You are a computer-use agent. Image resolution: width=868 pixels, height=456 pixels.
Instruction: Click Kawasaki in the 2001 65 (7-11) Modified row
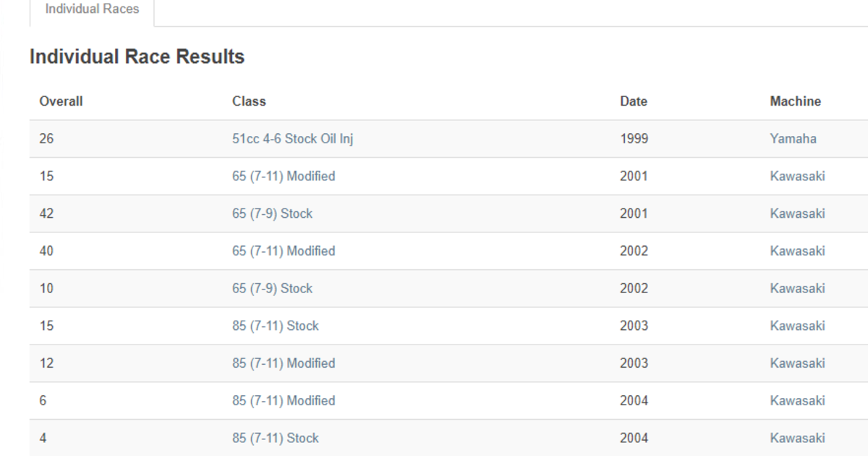point(797,177)
